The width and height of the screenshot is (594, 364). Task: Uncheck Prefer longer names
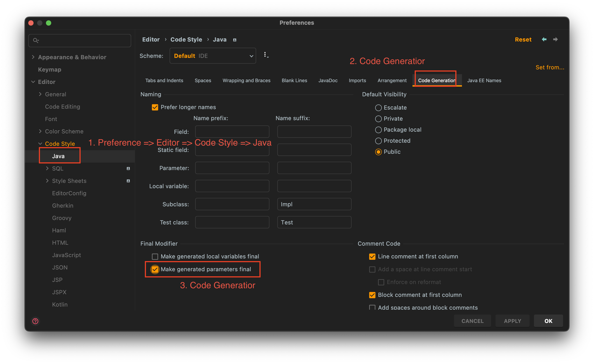point(155,107)
